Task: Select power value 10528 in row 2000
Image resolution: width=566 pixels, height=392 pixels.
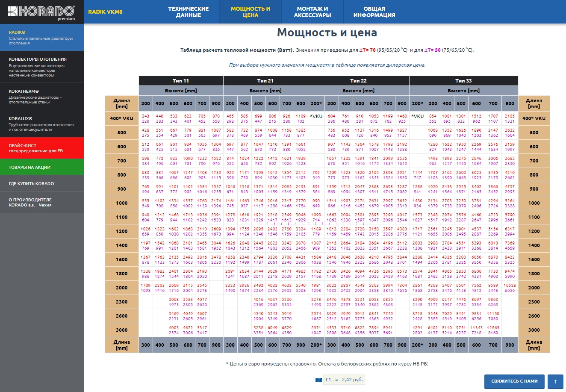Action: click(x=510, y=286)
